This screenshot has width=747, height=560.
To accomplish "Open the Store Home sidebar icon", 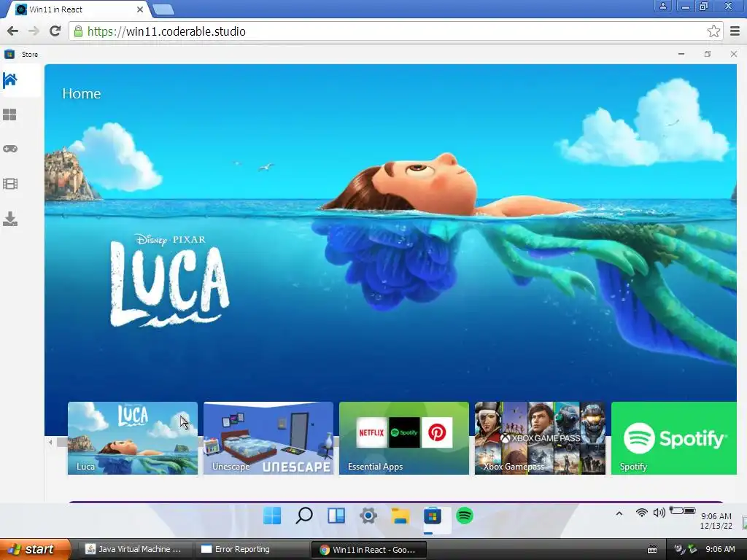I will click(10, 80).
